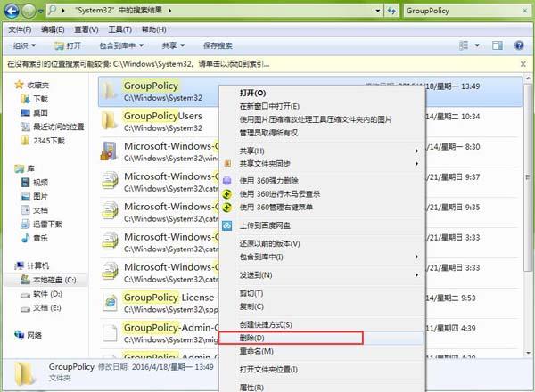Open Downloads in the favorites sidebar
The height and width of the screenshot is (392, 535).
click(x=40, y=99)
